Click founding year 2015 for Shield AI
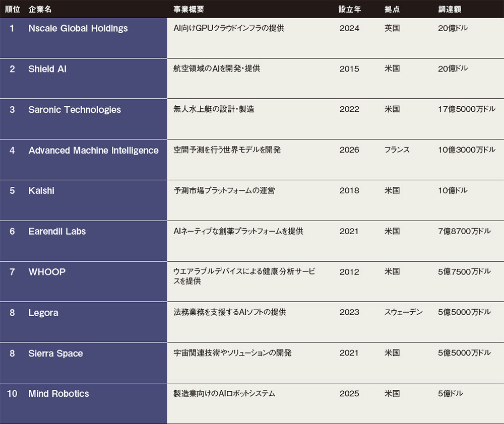Viewport: 504px width, 424px height. pyautogui.click(x=349, y=69)
